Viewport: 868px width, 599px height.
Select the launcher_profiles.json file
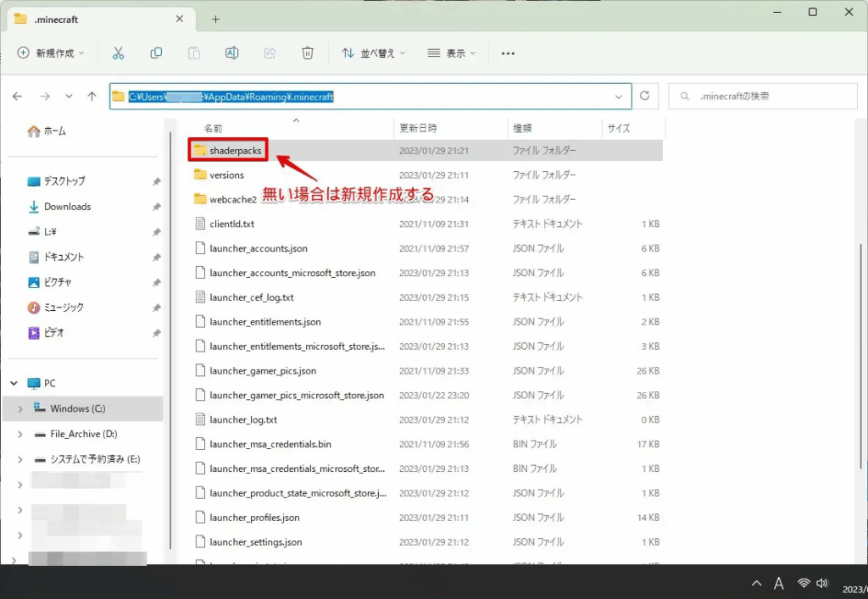click(x=253, y=518)
